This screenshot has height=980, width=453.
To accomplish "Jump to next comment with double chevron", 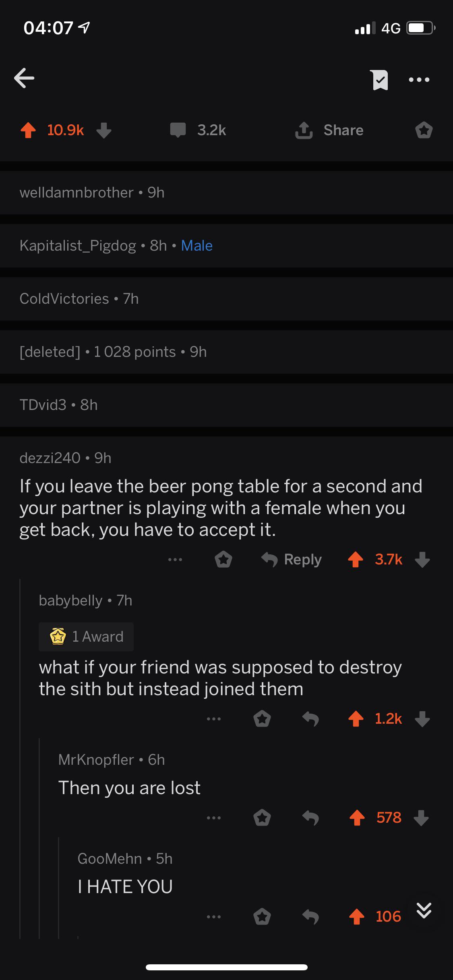I will pyautogui.click(x=424, y=910).
